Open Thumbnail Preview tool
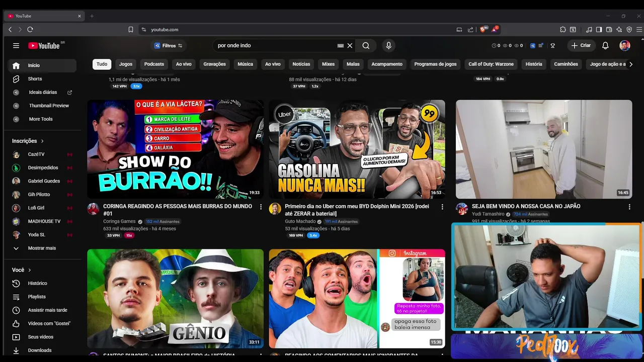Image resolution: width=644 pixels, height=362 pixels. [42, 106]
